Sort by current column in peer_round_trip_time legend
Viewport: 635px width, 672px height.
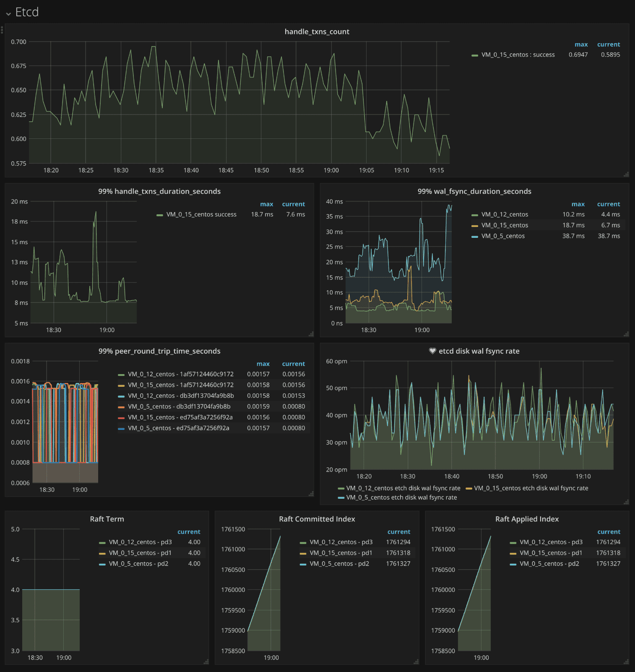pyautogui.click(x=293, y=364)
